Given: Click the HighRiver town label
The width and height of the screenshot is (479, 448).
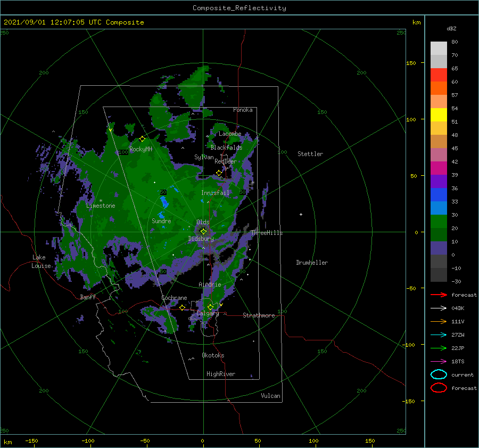Looking at the screenshot, I should [x=221, y=374].
